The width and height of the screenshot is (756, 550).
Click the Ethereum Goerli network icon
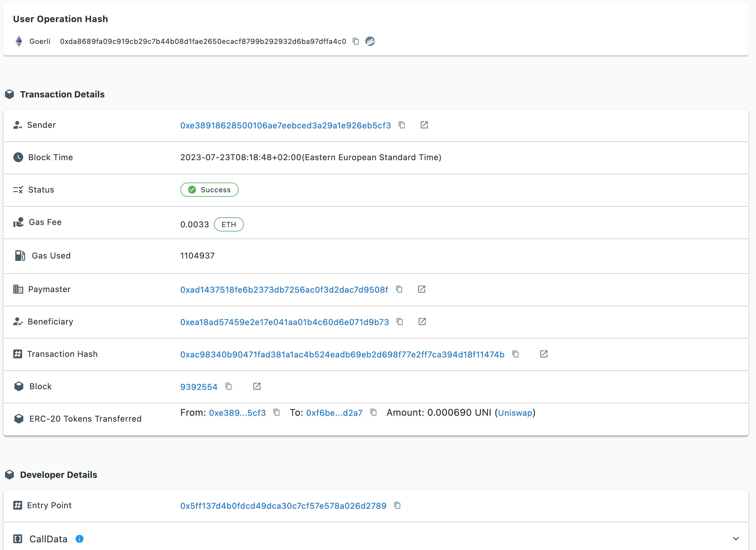(19, 41)
